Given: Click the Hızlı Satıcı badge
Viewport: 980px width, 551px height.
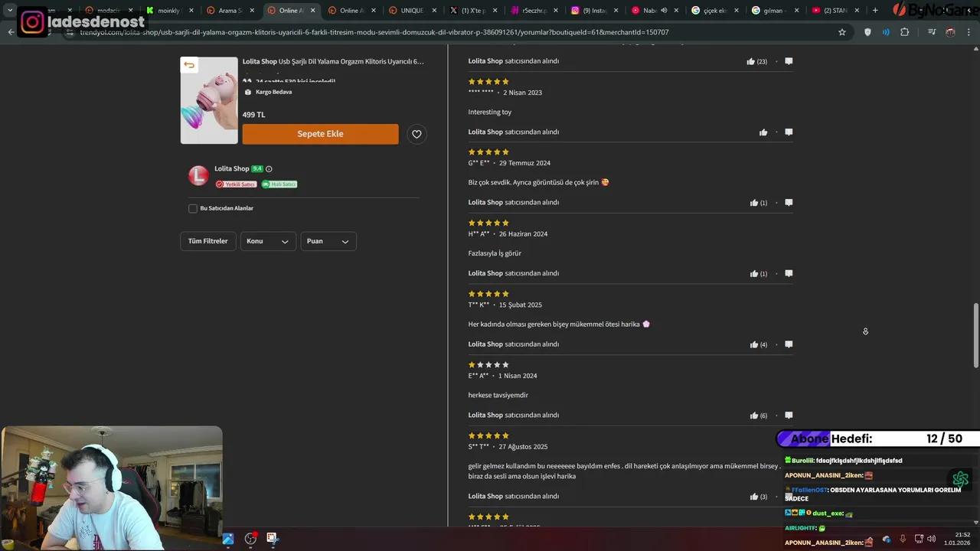Looking at the screenshot, I should pos(279,184).
